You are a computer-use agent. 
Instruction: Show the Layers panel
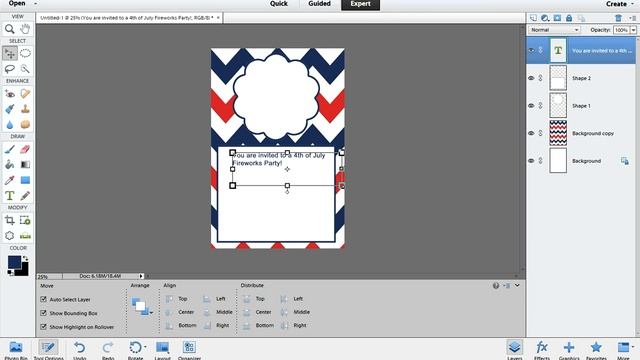pyautogui.click(x=515, y=350)
